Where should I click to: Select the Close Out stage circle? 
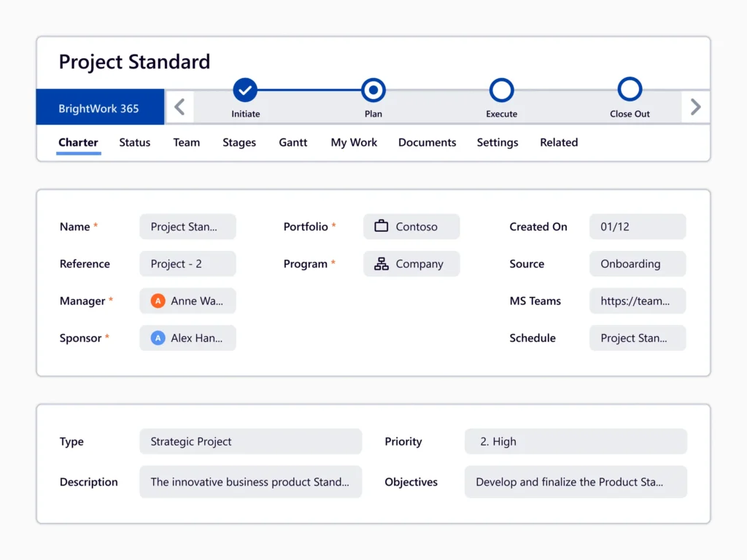[630, 90]
